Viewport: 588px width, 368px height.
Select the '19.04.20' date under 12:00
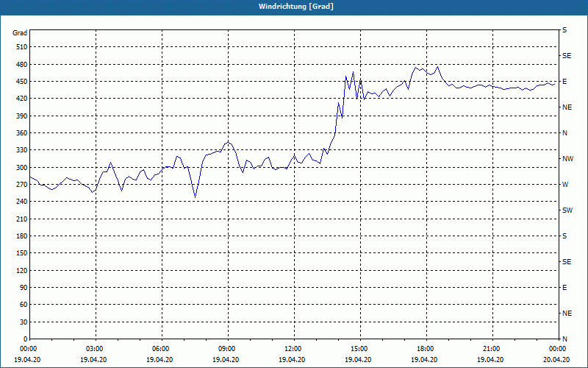click(292, 360)
